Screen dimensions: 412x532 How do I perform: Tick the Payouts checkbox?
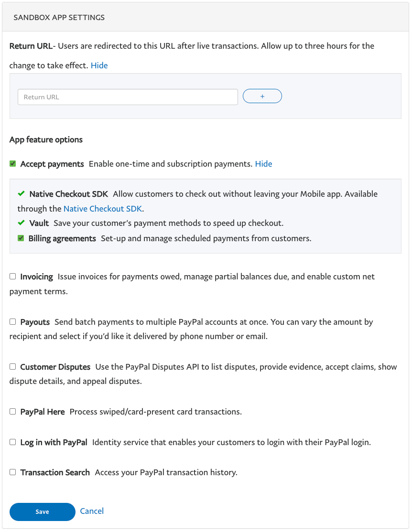pos(13,322)
